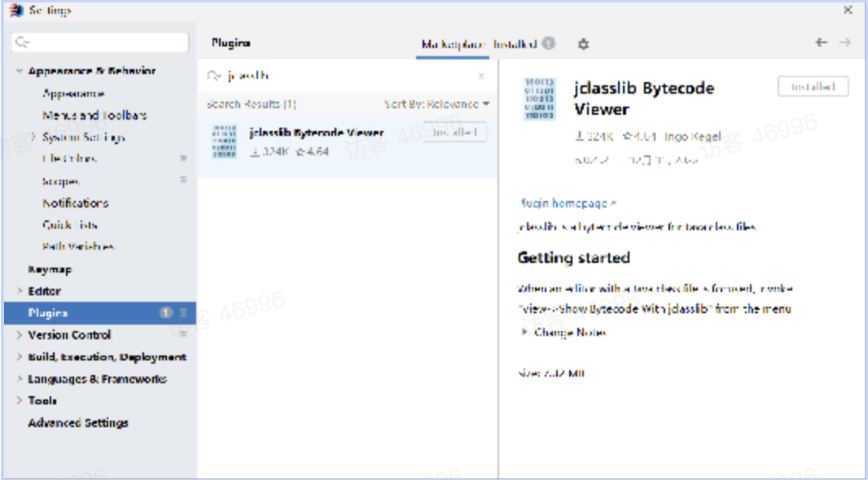Clear the jclasslib plugin search text
The width and height of the screenshot is (868, 480).
tap(480, 76)
